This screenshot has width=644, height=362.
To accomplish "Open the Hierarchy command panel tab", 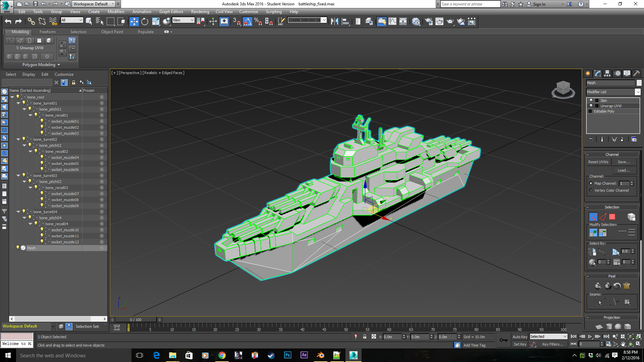I will (607, 73).
